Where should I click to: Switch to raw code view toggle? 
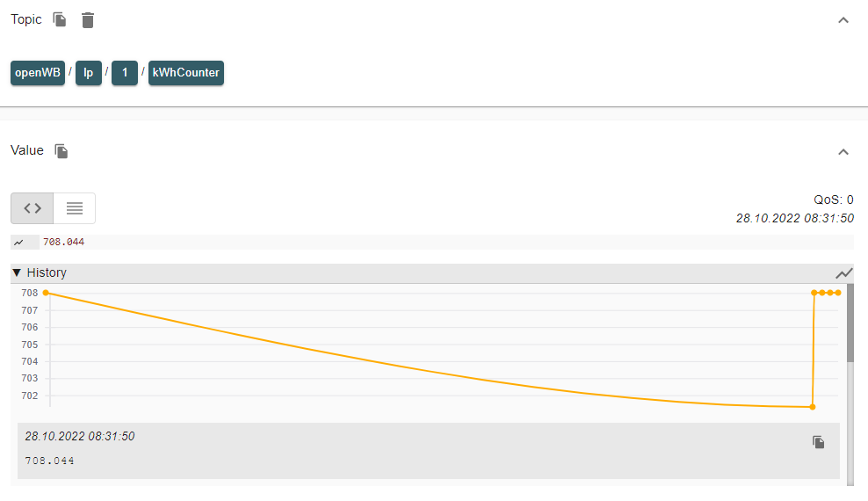tap(33, 208)
